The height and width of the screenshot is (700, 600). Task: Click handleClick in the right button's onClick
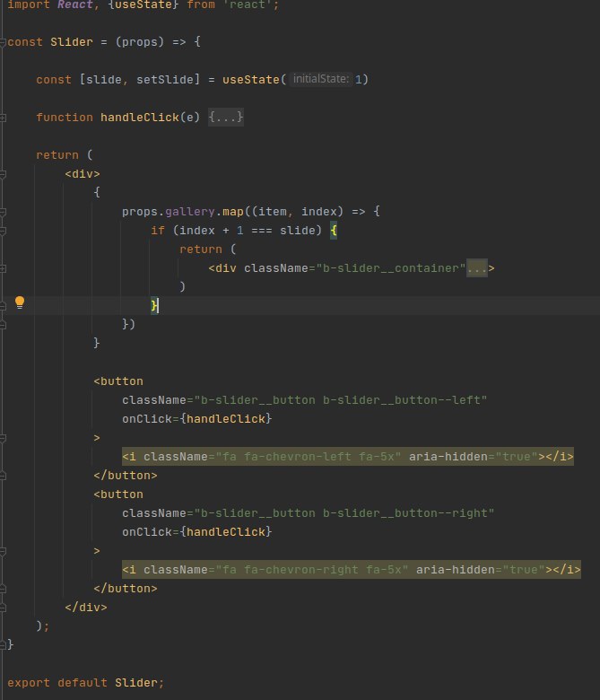coord(226,531)
